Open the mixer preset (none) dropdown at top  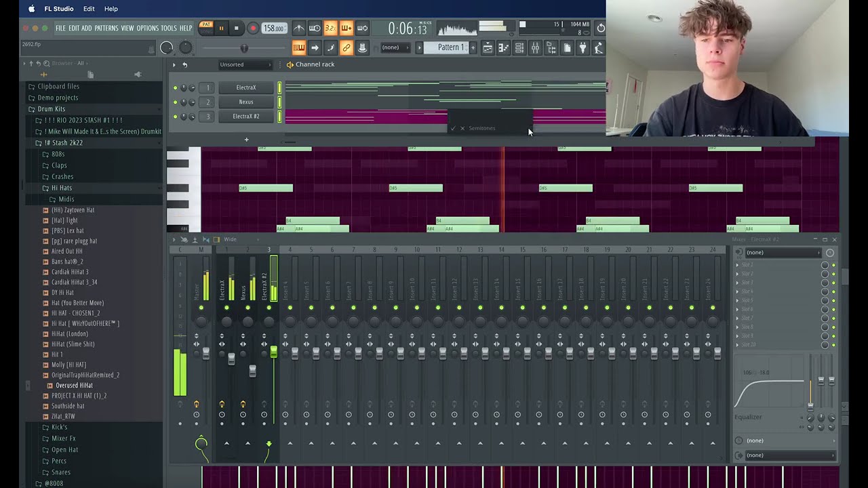(x=783, y=252)
